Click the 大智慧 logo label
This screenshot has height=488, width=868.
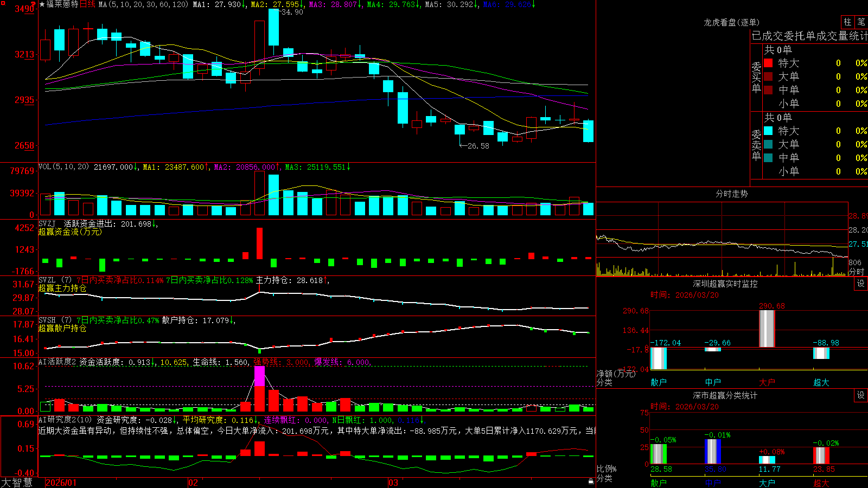[17, 483]
